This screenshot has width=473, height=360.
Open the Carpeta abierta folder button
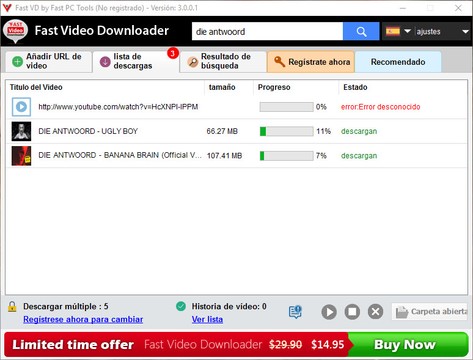click(430, 312)
